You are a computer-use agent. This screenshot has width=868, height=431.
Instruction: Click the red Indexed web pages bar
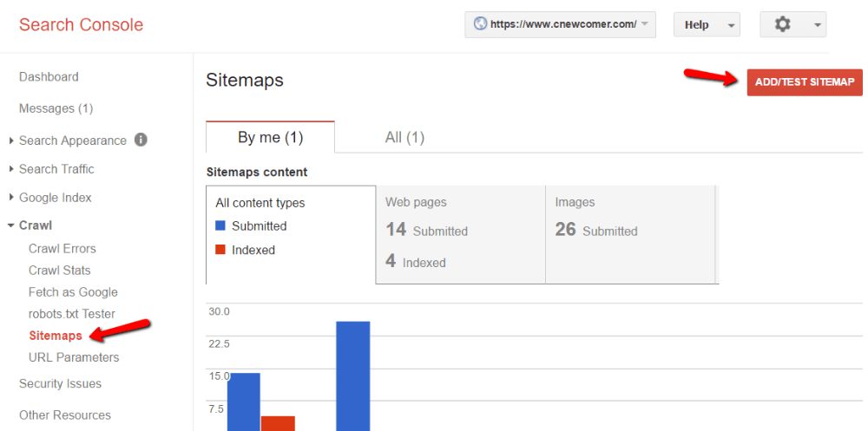(278, 423)
